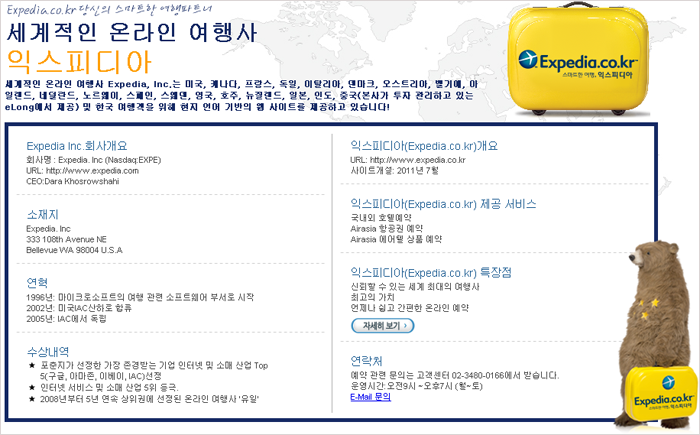
Task: Click the star bullet for 인터넷 서비스 award
Action: click(32, 387)
